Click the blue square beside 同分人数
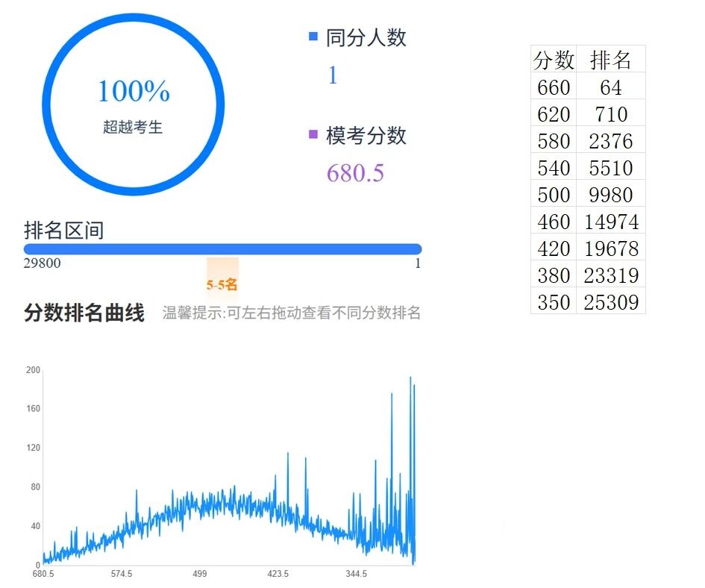 click(x=313, y=37)
